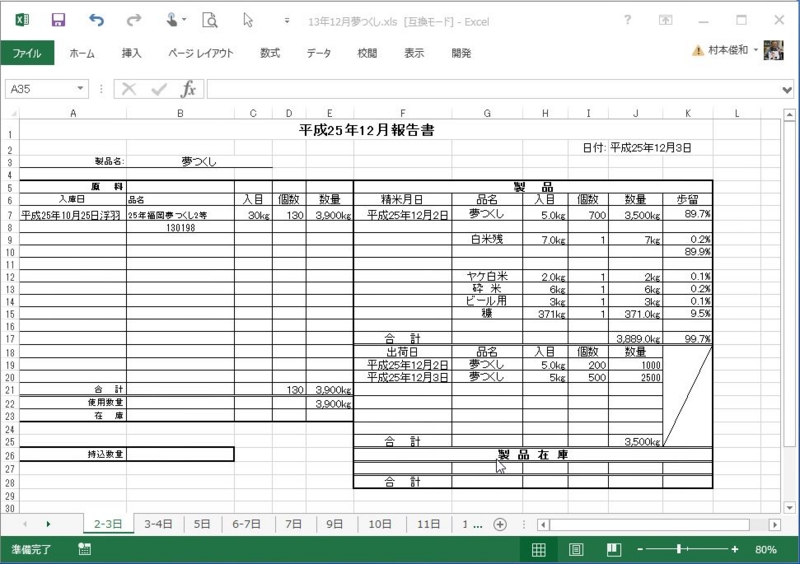The height and width of the screenshot is (564, 800).
Task: Zoom in with the plus button
Action: [x=735, y=549]
